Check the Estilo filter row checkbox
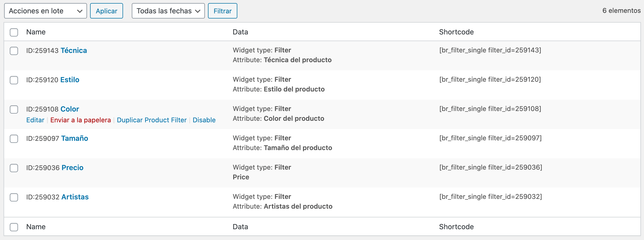Image resolution: width=644 pixels, height=240 pixels. click(14, 80)
